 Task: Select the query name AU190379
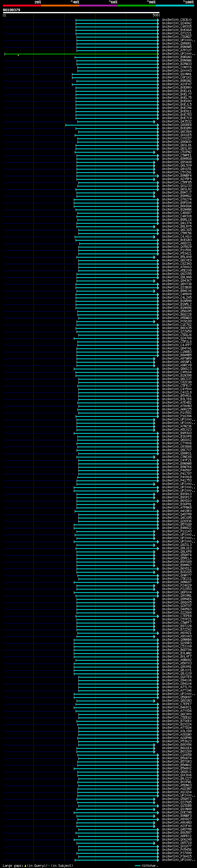tap(11, 10)
